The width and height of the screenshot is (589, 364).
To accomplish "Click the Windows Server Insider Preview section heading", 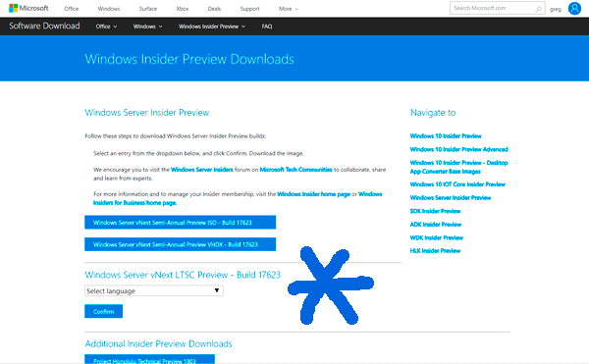I will [x=147, y=113].
